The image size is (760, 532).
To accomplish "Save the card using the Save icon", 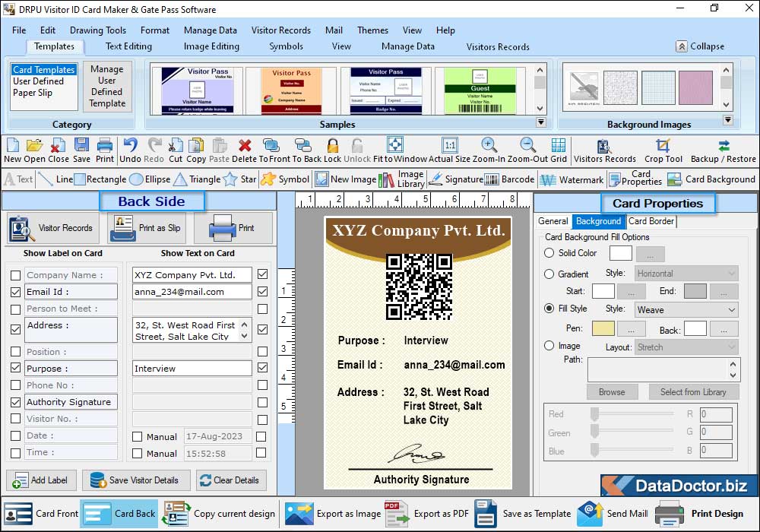I will 81,145.
